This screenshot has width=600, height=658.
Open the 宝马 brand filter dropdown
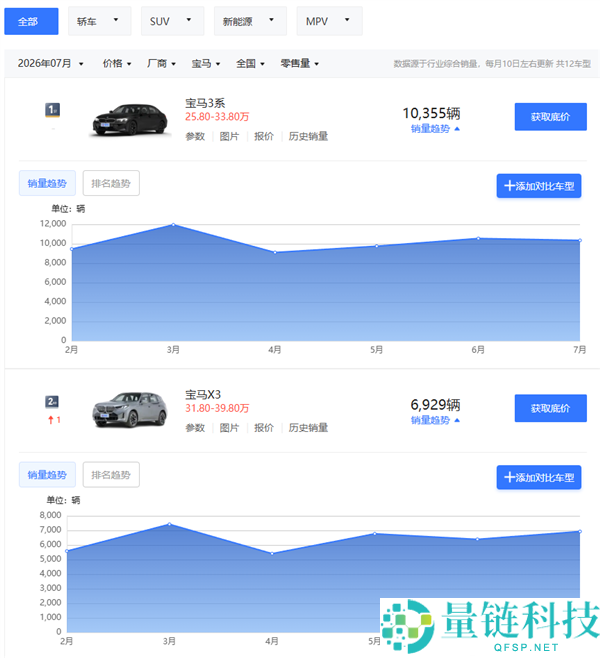pyautogui.click(x=206, y=63)
